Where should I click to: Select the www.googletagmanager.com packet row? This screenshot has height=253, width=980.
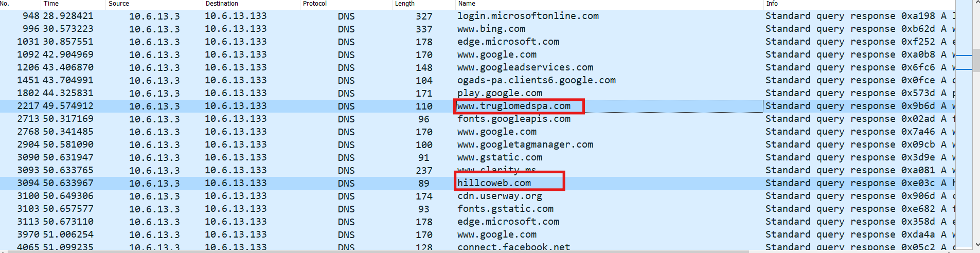coord(525,144)
